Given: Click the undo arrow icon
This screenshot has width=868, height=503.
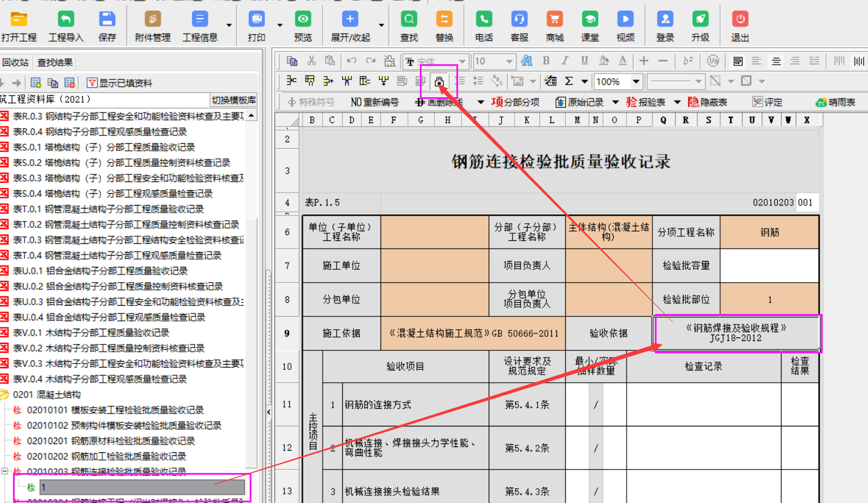Looking at the screenshot, I should 352,61.
